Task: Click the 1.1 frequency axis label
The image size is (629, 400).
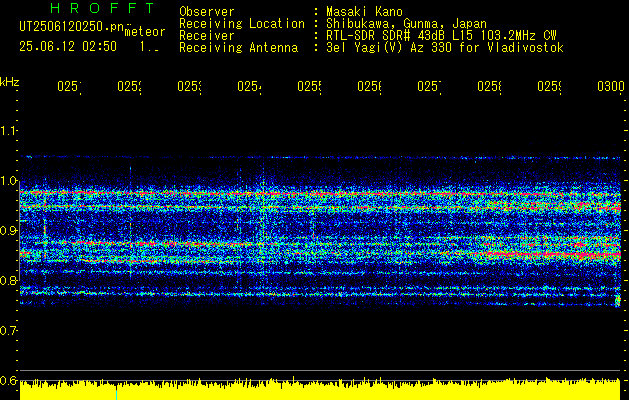Action: click(9, 130)
